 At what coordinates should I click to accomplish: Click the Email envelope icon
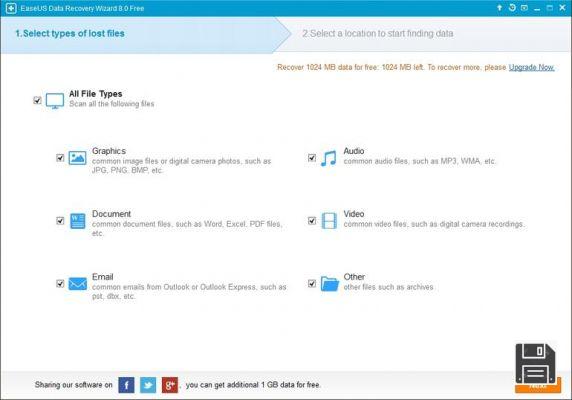(x=78, y=284)
